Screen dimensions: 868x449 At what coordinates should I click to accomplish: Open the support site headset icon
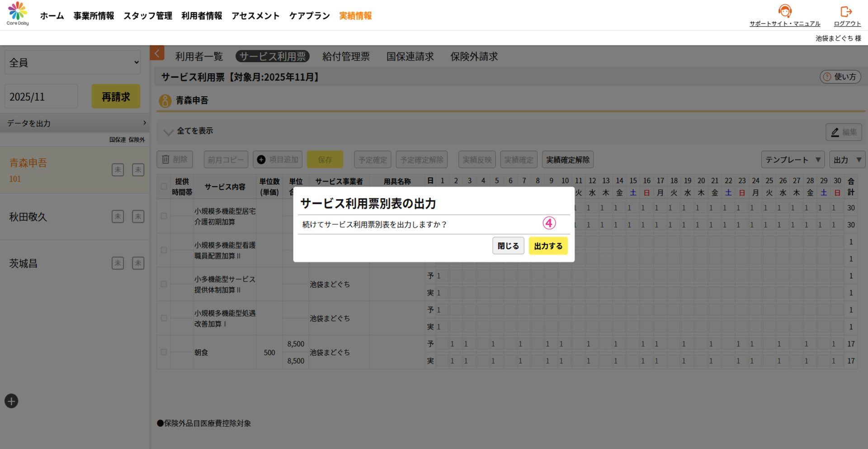click(x=784, y=11)
